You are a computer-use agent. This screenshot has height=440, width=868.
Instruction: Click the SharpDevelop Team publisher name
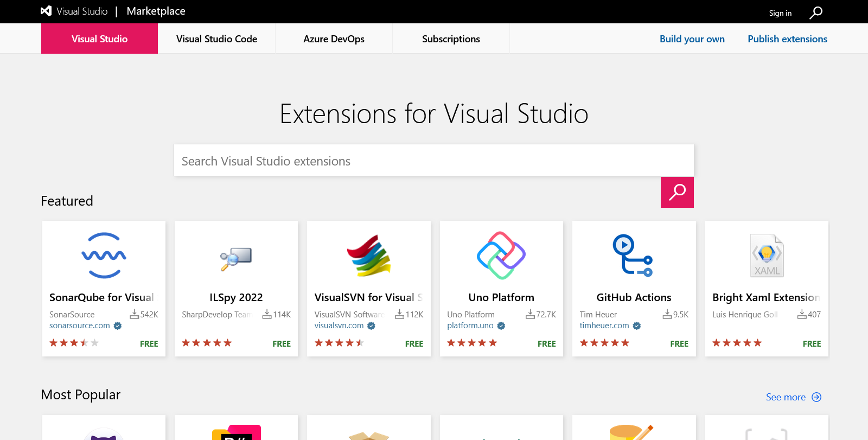click(x=217, y=315)
